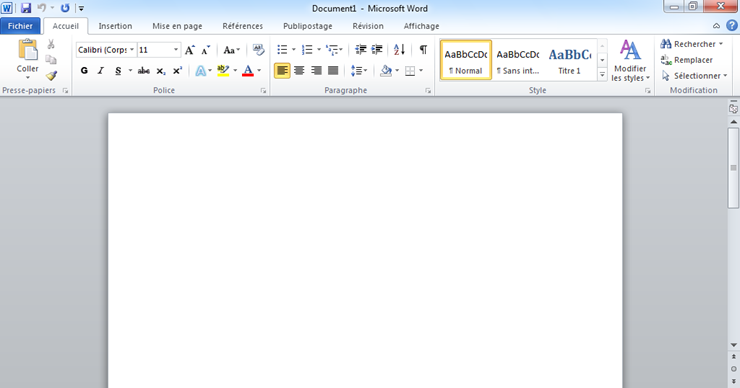Switch to the Insertion tab
Image resolution: width=740 pixels, height=388 pixels.
115,26
